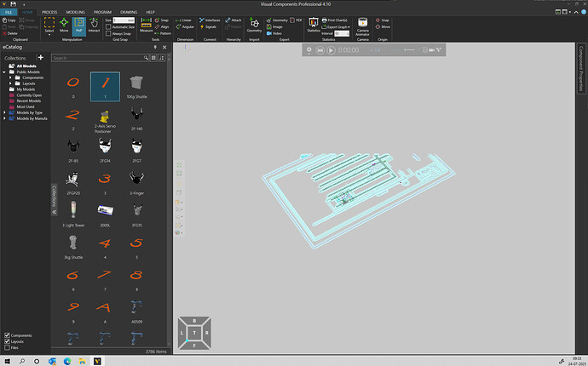Switch to the MODELING tab
This screenshot has height=366, width=588.
(x=75, y=12)
